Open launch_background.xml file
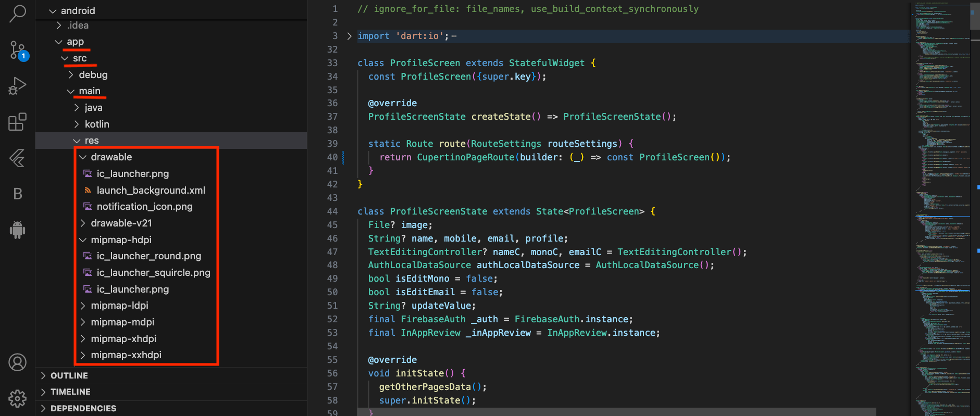Image resolution: width=980 pixels, height=416 pixels. (151, 191)
